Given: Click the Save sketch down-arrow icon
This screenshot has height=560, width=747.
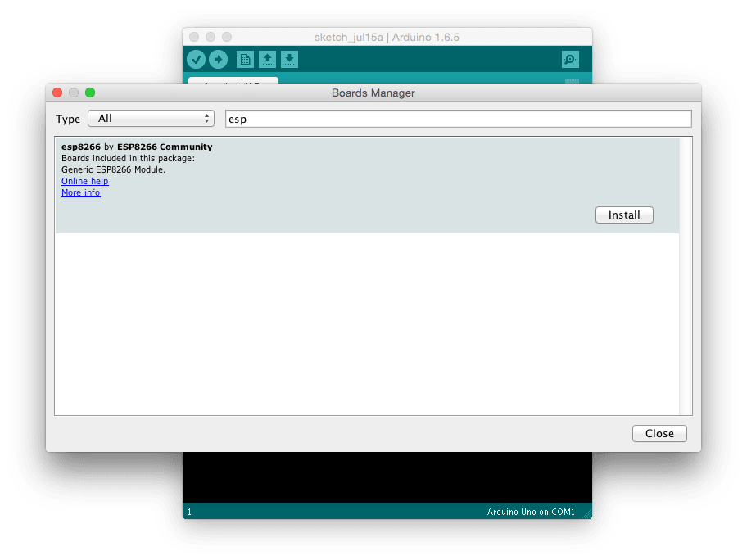Looking at the screenshot, I should pyautogui.click(x=289, y=60).
